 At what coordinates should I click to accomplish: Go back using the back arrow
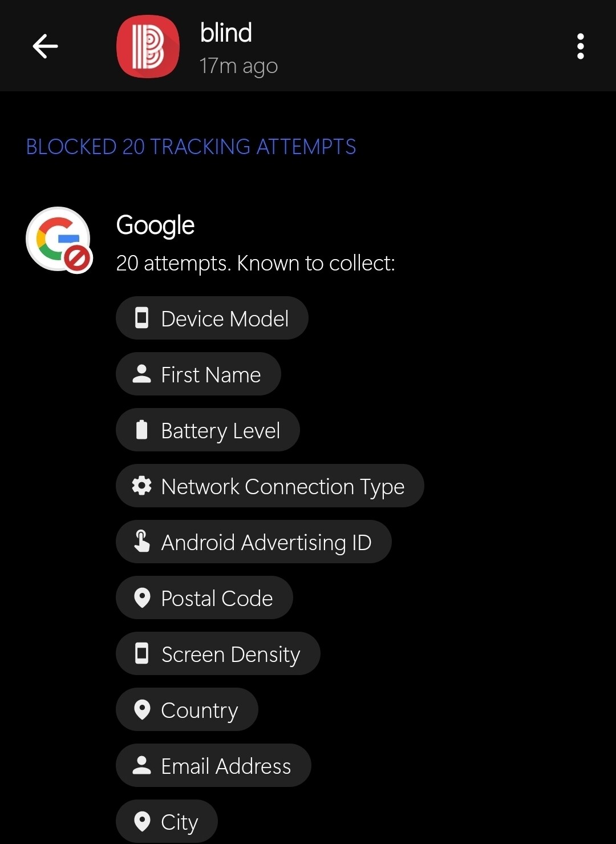pyautogui.click(x=45, y=47)
